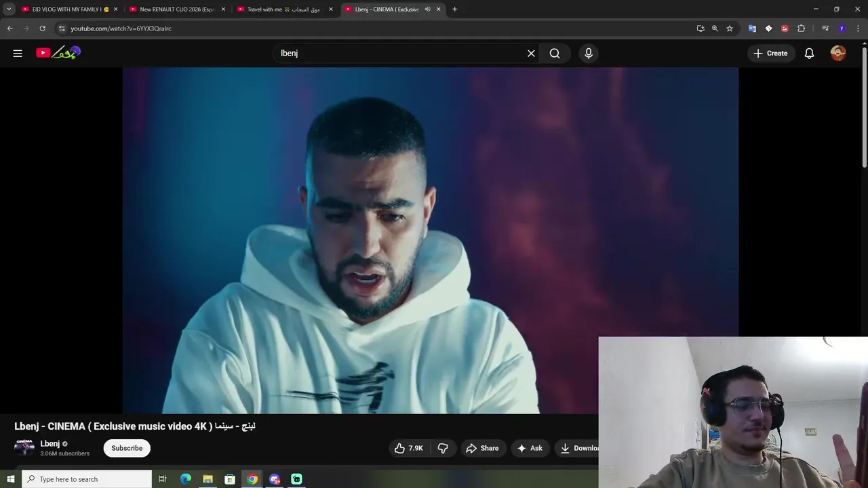The image size is (868, 488).
Task: View site information icon in address bar
Action: click(x=62, y=28)
